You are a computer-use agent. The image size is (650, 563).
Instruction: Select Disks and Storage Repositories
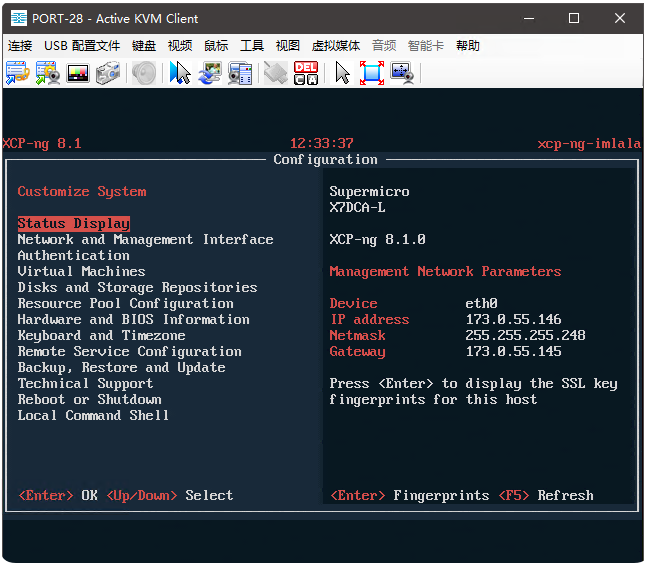[x=137, y=288]
